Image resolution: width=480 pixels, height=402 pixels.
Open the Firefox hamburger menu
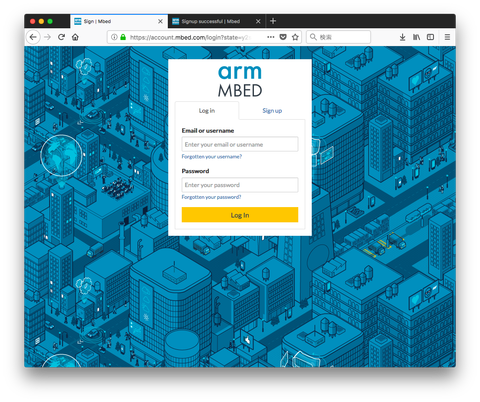coord(447,37)
